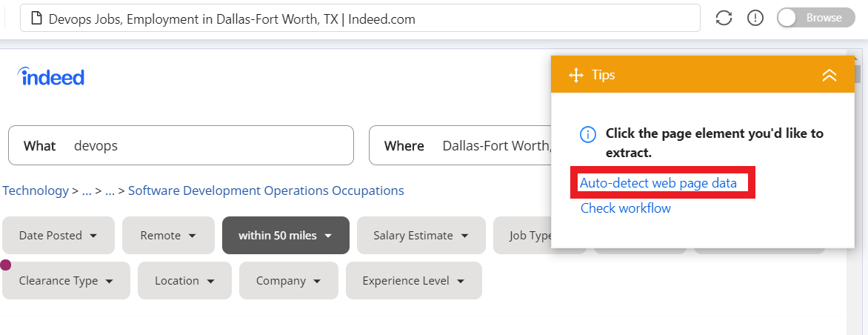
Task: Open the within 50 miles dropdown
Action: (x=286, y=236)
